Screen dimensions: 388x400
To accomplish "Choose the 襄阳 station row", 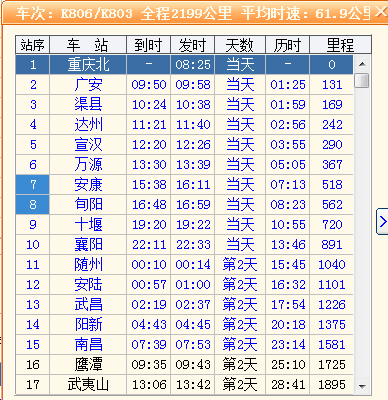I will click(x=184, y=245).
